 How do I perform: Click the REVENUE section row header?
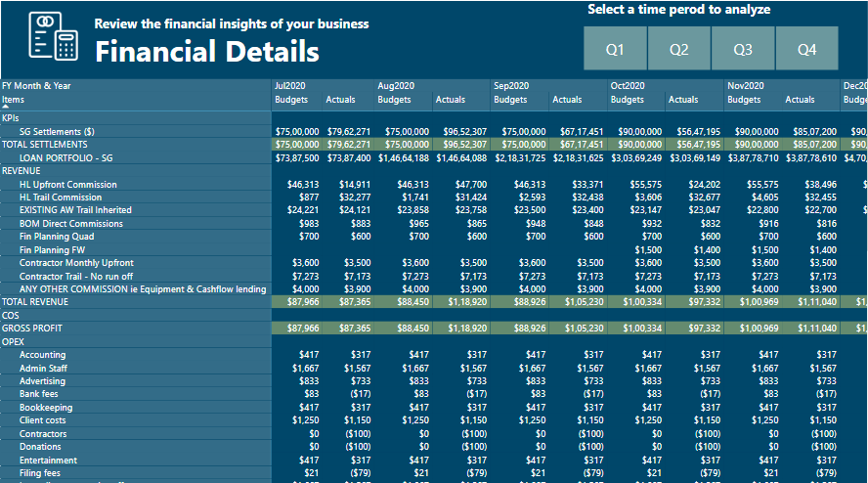pos(22,171)
